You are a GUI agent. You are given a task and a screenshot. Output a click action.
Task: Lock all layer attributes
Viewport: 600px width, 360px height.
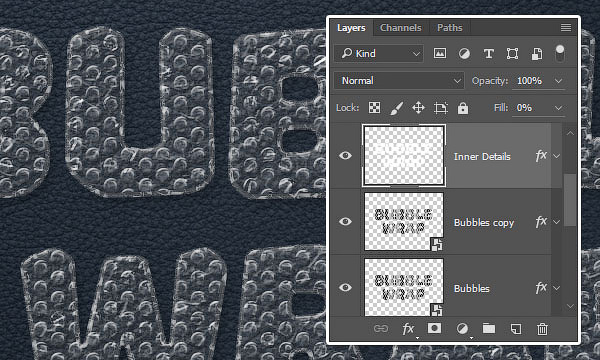coord(463,108)
